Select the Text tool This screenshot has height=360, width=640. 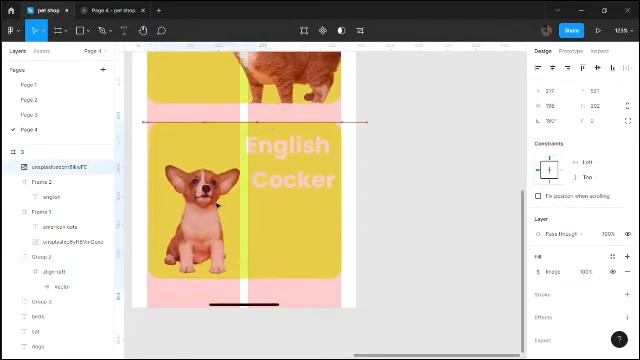[124, 31]
